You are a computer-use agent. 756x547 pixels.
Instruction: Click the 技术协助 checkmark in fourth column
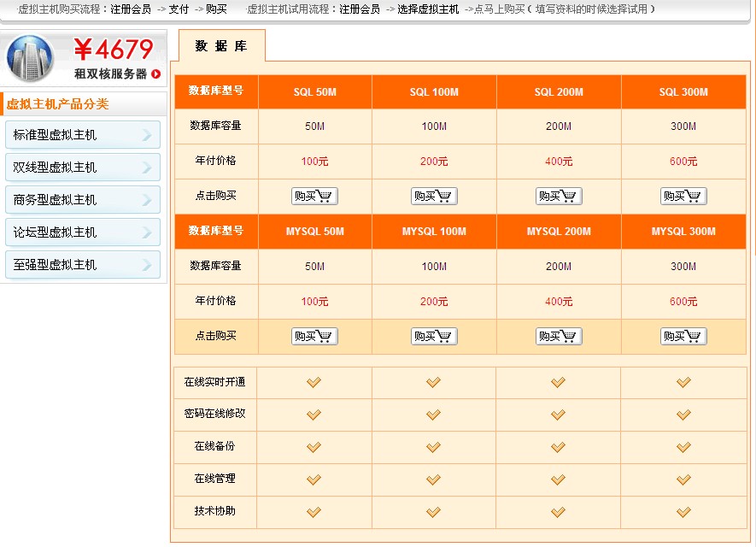pyautogui.click(x=683, y=512)
